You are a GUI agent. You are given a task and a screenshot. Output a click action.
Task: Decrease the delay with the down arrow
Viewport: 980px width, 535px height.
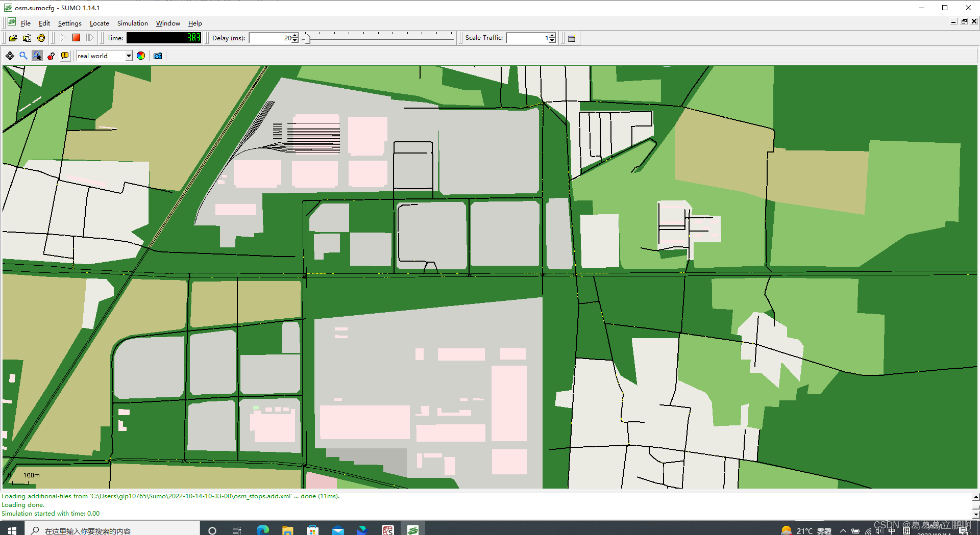click(x=295, y=41)
